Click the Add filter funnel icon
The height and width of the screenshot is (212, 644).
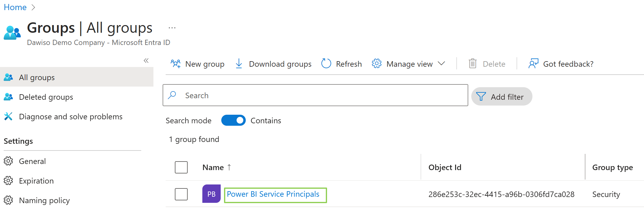(x=481, y=97)
